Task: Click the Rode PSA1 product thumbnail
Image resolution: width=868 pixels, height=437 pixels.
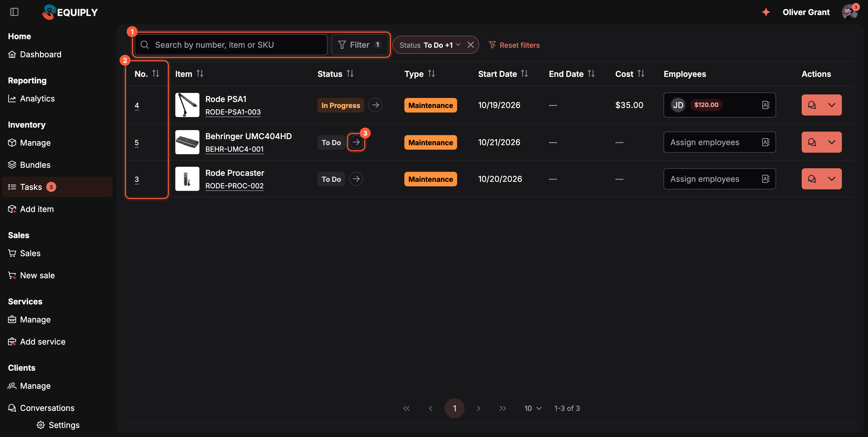Action: tap(187, 105)
